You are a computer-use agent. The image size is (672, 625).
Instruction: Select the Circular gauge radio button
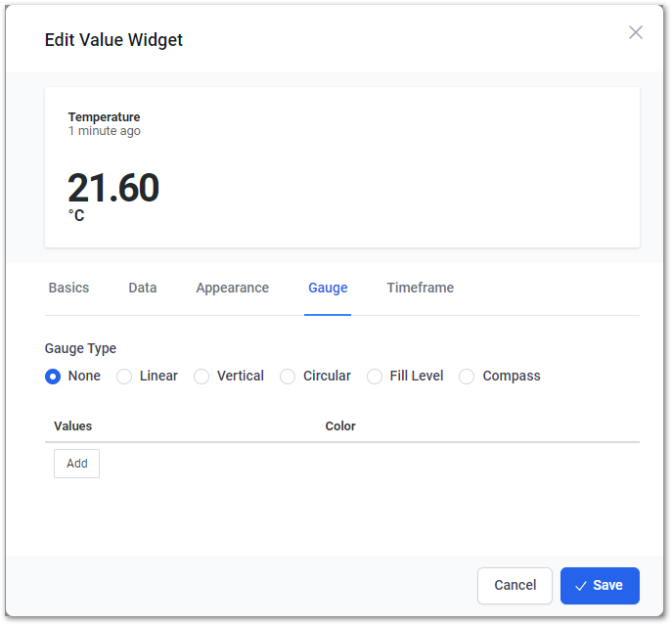pos(288,377)
